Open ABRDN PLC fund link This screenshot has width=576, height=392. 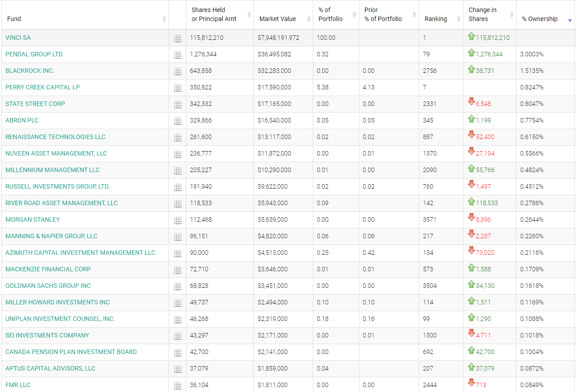click(x=22, y=120)
